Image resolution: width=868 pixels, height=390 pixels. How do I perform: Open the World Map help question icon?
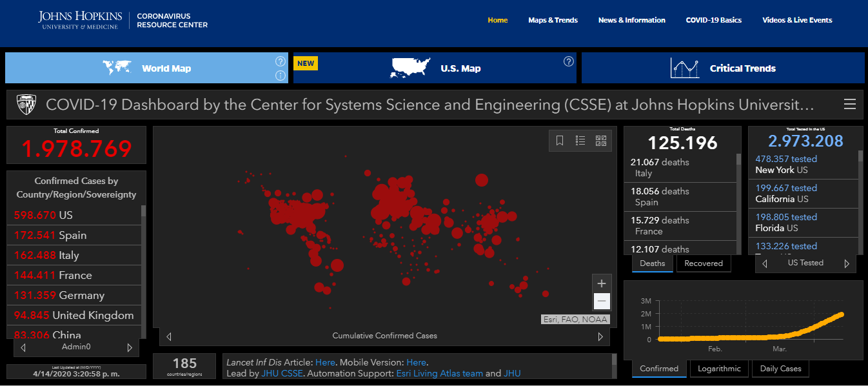[x=281, y=61]
